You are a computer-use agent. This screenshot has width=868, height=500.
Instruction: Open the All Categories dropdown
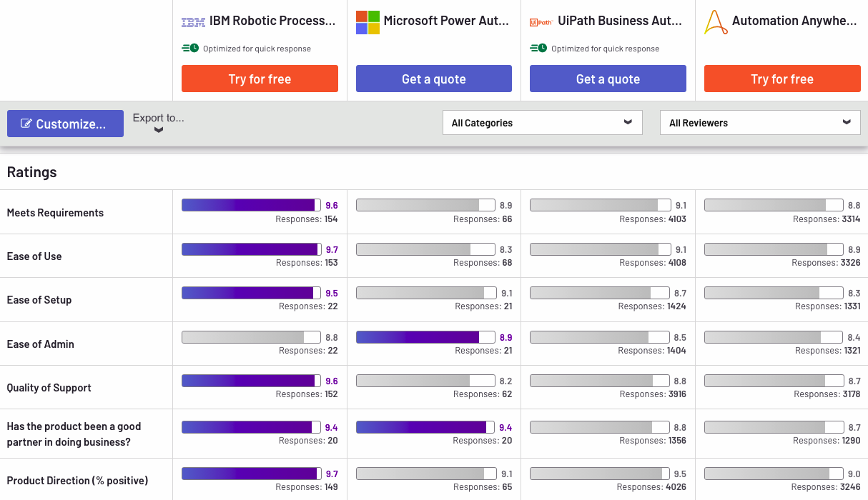[542, 122]
